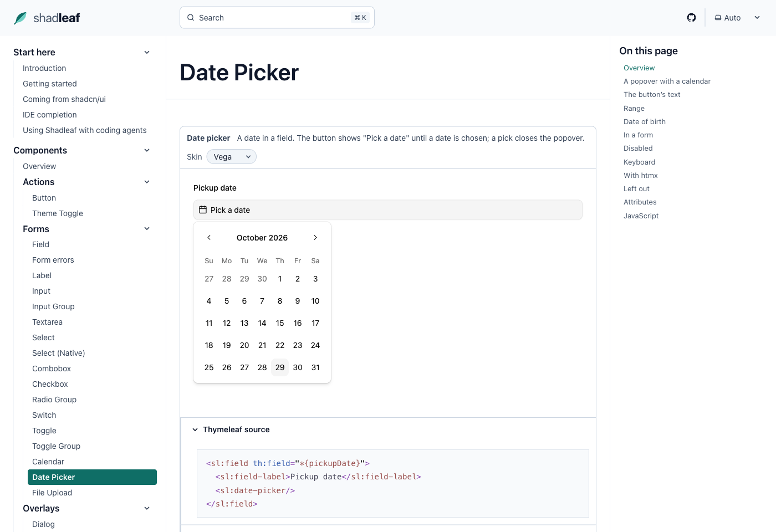Open the IDE completion page
The image size is (776, 532).
click(50, 115)
